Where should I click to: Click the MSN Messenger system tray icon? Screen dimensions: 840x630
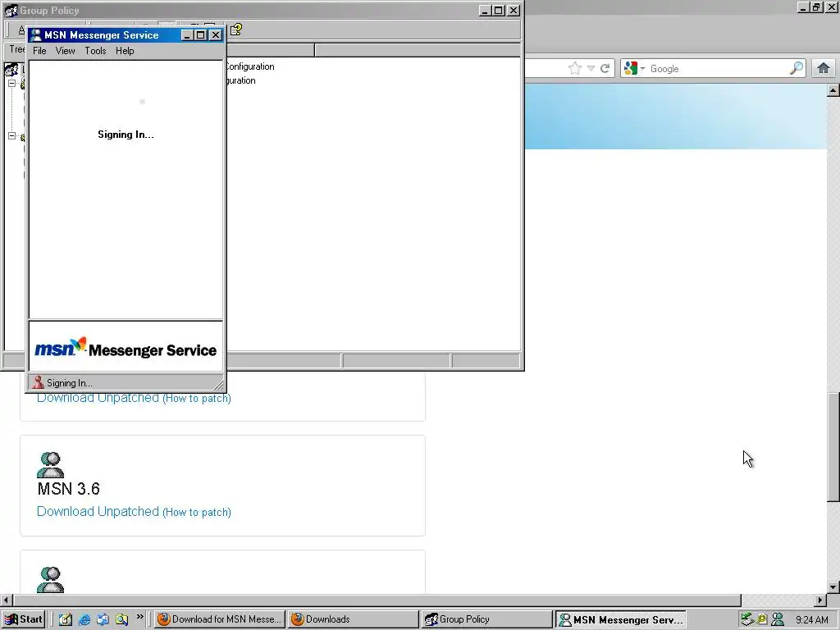point(778,619)
